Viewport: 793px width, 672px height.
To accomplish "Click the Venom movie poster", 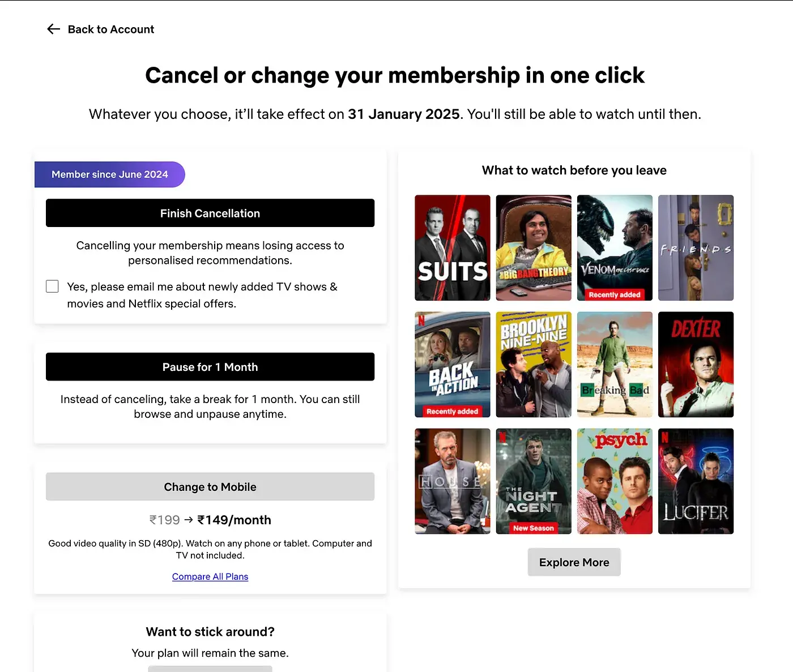I will [615, 247].
